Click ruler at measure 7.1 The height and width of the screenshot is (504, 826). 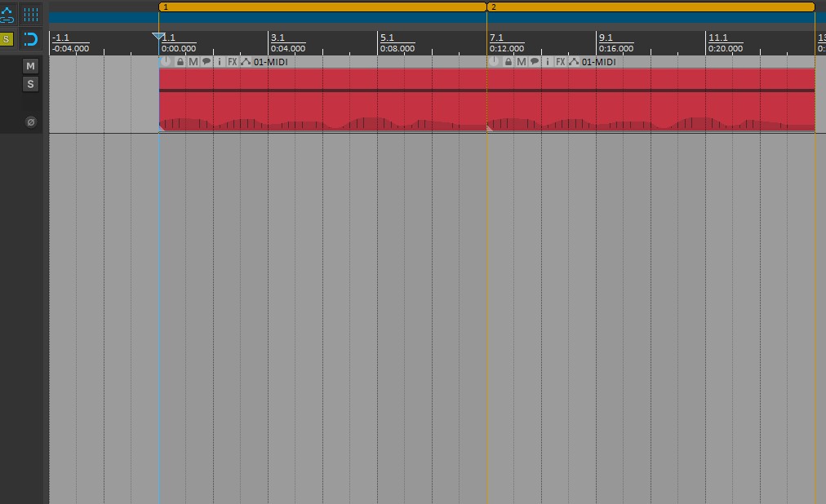pyautogui.click(x=496, y=38)
